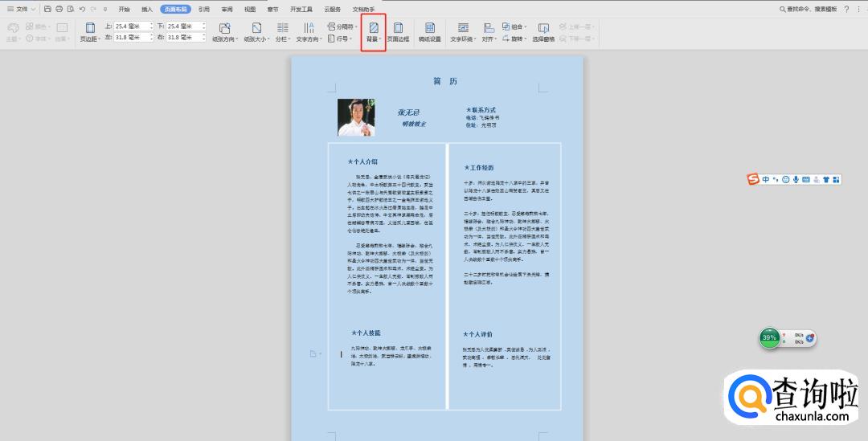Click Sogou user account icon
Image resolution: width=868 pixels, height=441 pixels.
point(816,179)
